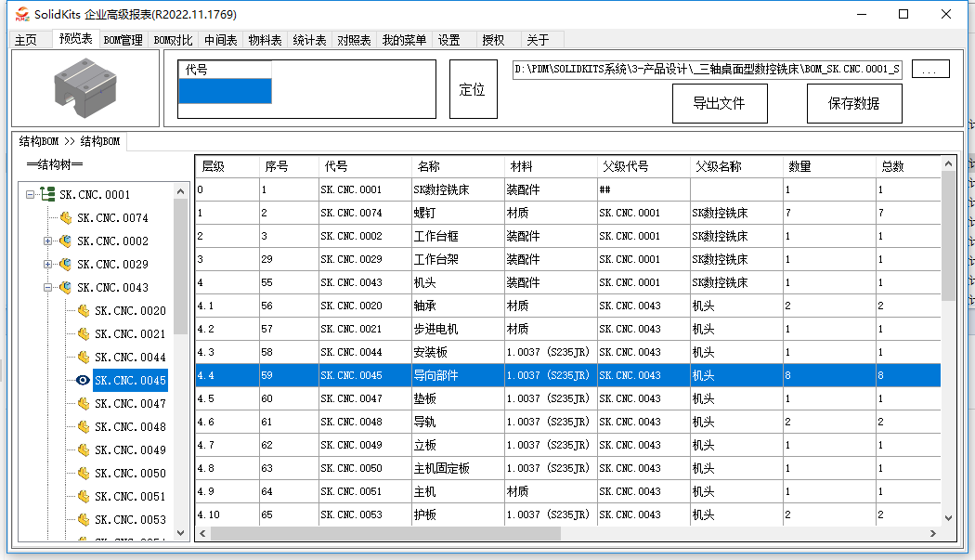Click the part icon next to SK.CNC.0053
Viewport: 975px width, 560px height.
point(82,520)
